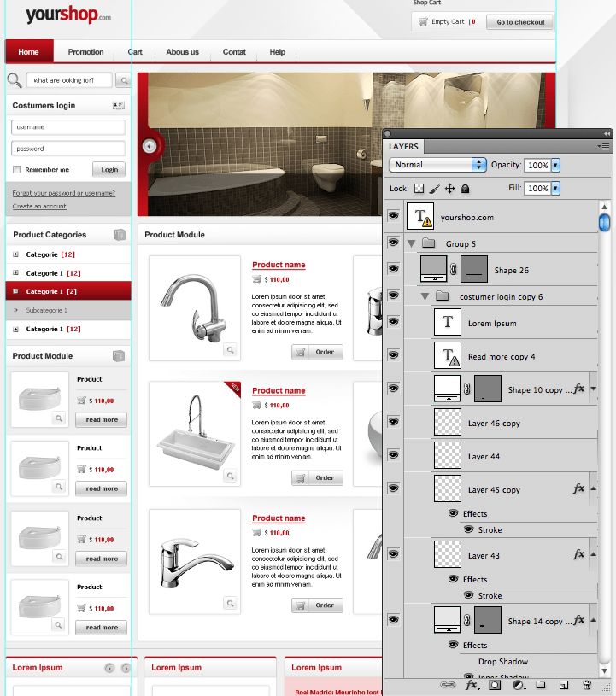Screen dimensions: 616x696
Task: Open the blend mode Normal dropdown
Action: coord(437,165)
